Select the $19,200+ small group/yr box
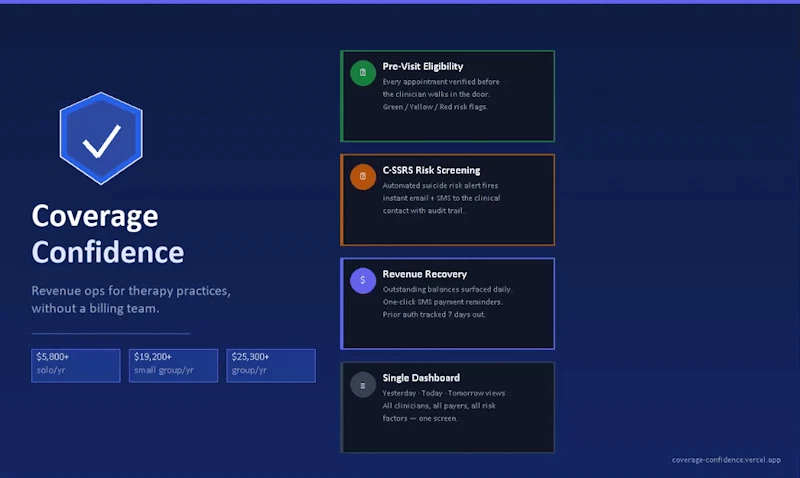 173,365
